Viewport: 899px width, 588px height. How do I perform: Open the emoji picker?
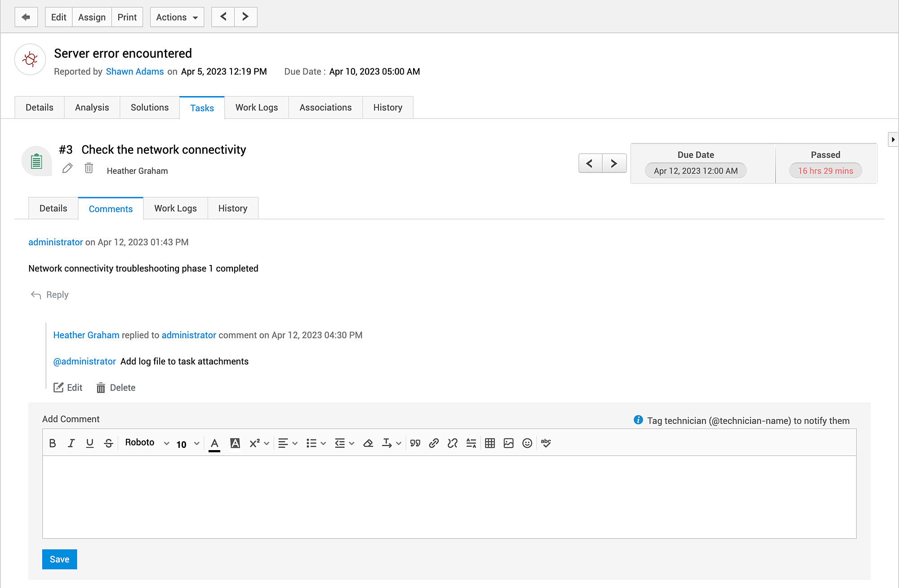coord(527,443)
